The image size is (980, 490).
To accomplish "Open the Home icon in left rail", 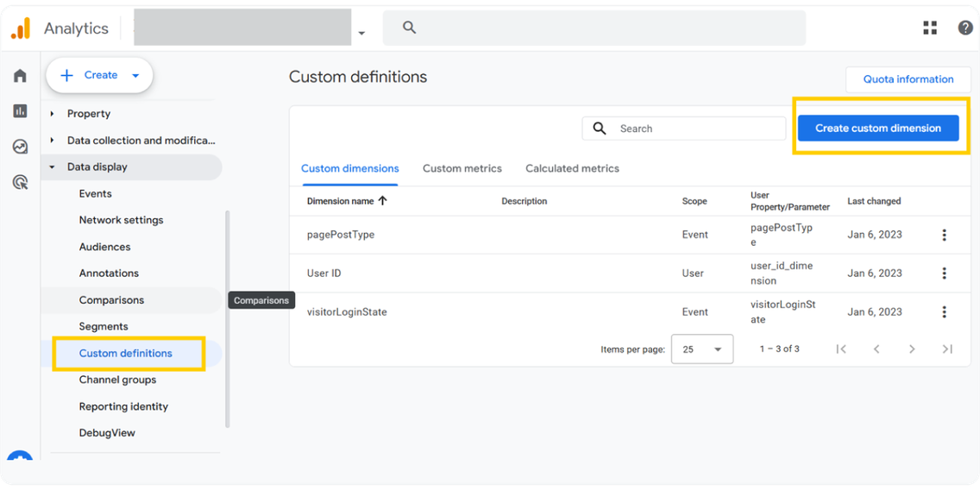I will pyautogui.click(x=20, y=76).
